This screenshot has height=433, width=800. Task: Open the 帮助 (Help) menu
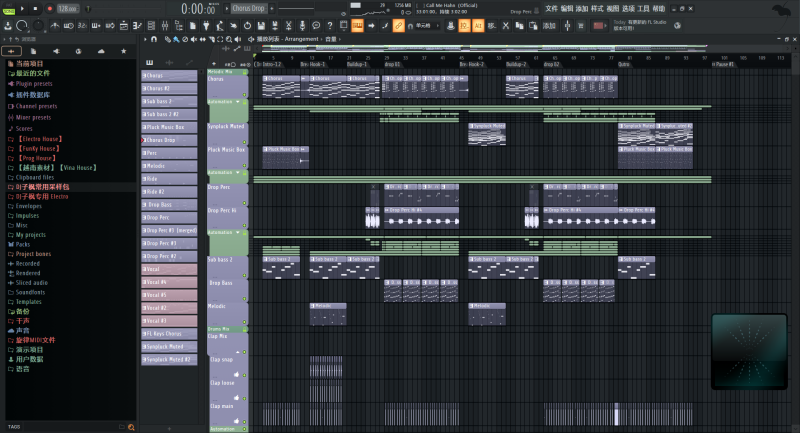click(x=659, y=9)
